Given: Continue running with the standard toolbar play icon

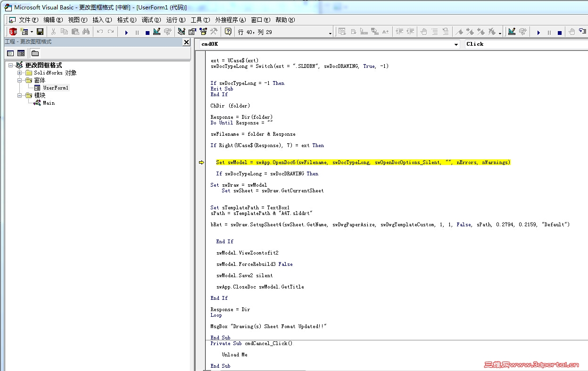Looking at the screenshot, I should [x=126, y=32].
